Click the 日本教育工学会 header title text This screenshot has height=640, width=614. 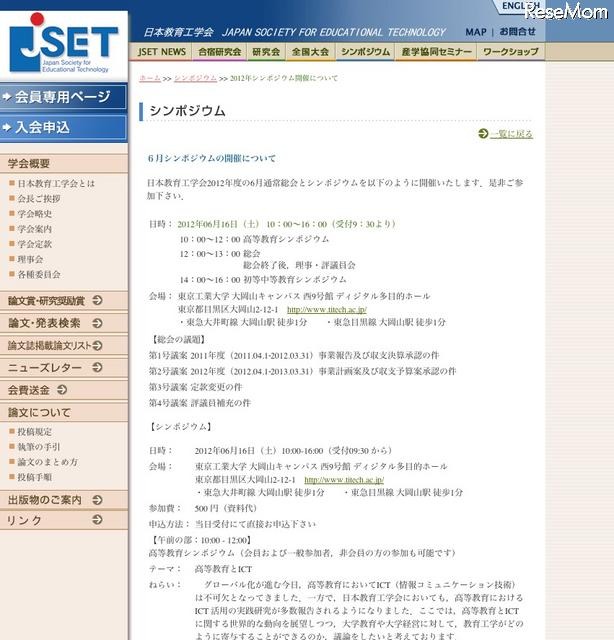click(178, 32)
